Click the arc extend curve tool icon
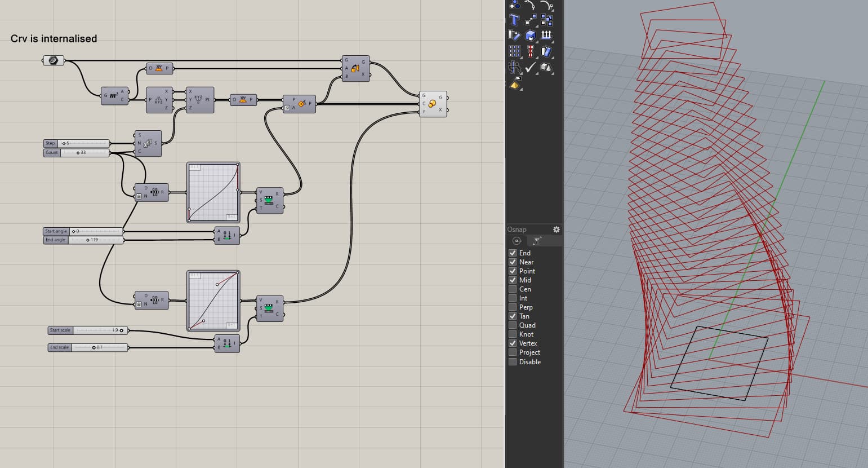This screenshot has height=468, width=868. [x=546, y=5]
